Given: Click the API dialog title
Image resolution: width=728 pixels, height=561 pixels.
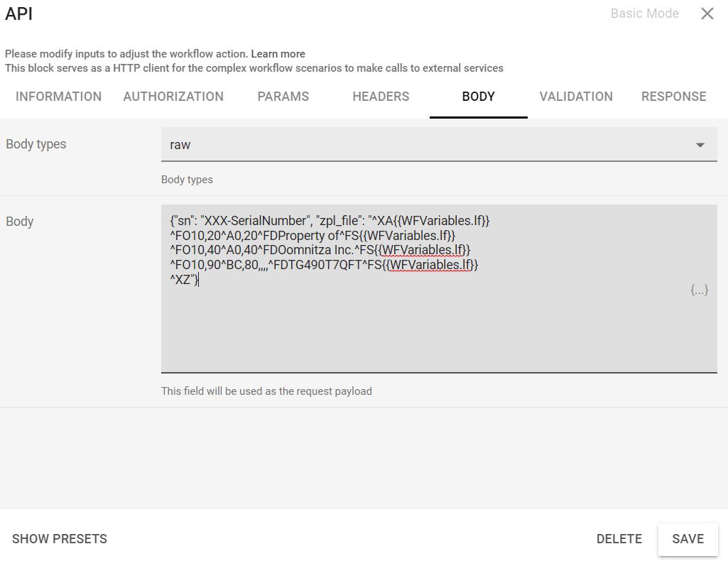Looking at the screenshot, I should (x=18, y=13).
